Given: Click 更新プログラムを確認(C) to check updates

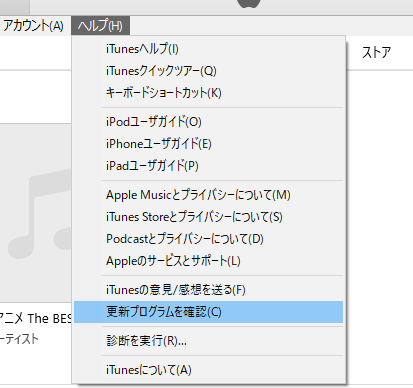Looking at the screenshot, I should pos(209,312).
